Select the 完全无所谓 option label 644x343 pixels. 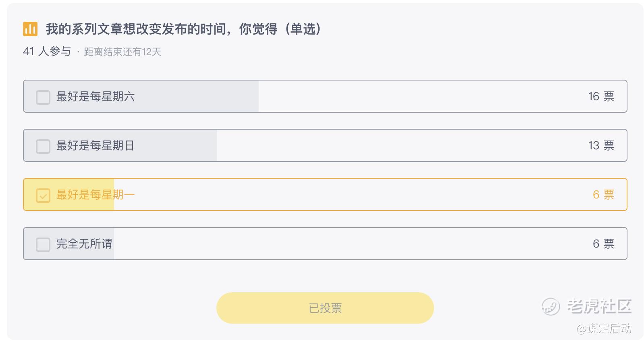(84, 244)
